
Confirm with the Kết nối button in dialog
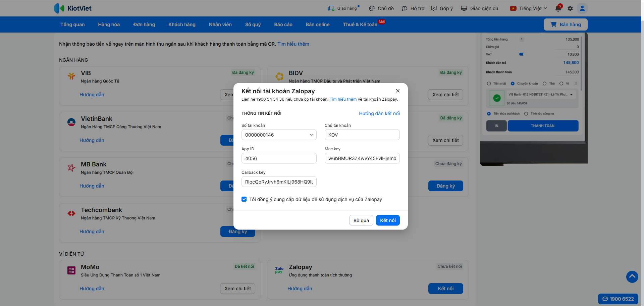click(x=388, y=220)
